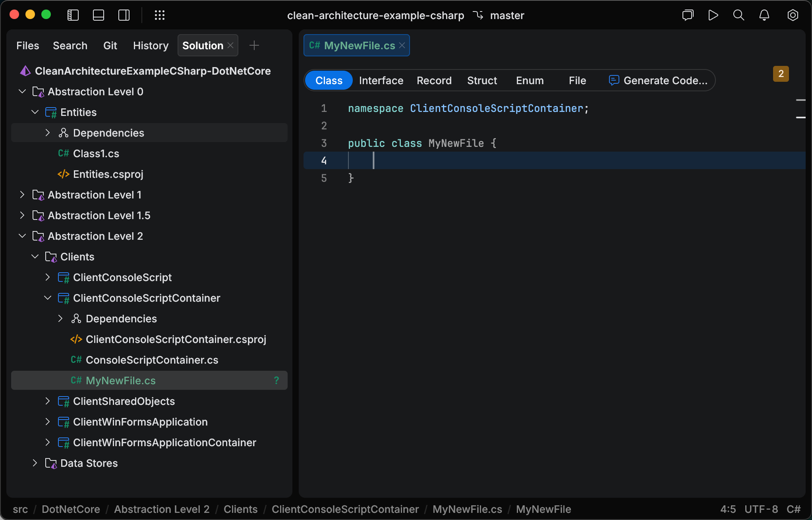Toggle the bottom panel
Image resolution: width=812 pixels, height=520 pixels.
click(x=98, y=15)
